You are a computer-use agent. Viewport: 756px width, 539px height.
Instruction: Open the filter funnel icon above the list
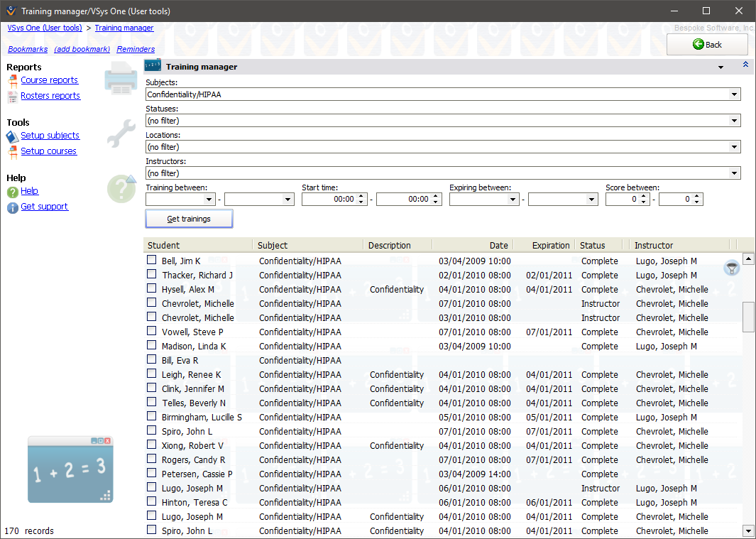click(731, 268)
